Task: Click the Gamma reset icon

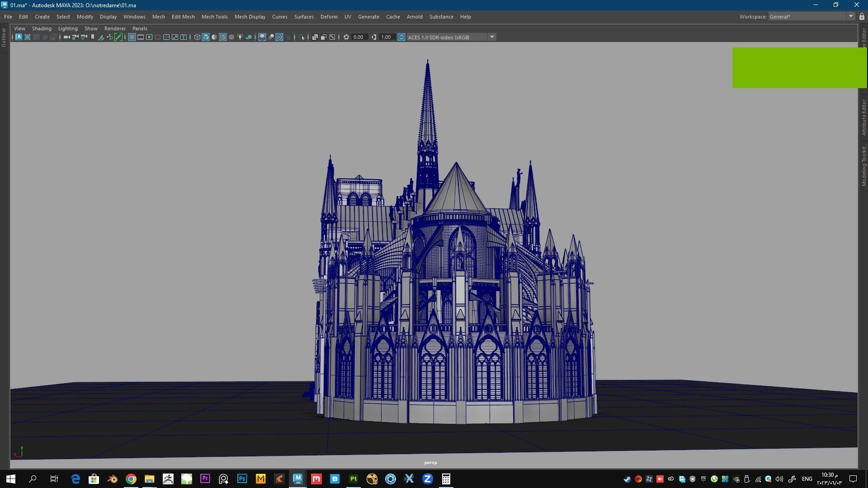Action: [x=374, y=37]
